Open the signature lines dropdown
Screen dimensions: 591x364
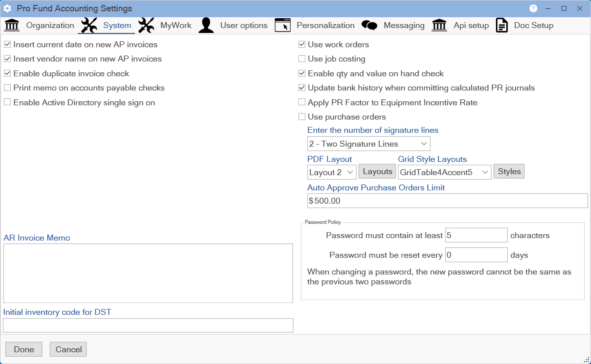pos(369,144)
